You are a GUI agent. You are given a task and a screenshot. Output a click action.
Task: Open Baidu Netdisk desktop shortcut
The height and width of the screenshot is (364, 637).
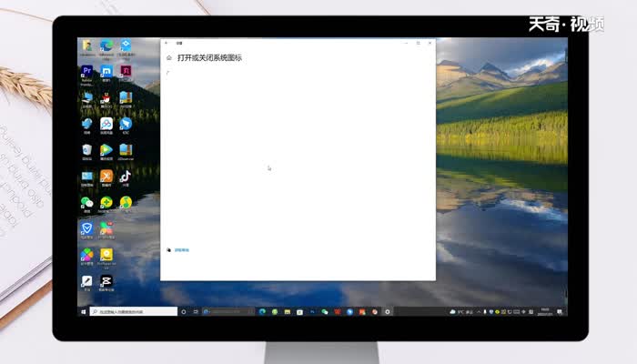[x=106, y=126]
